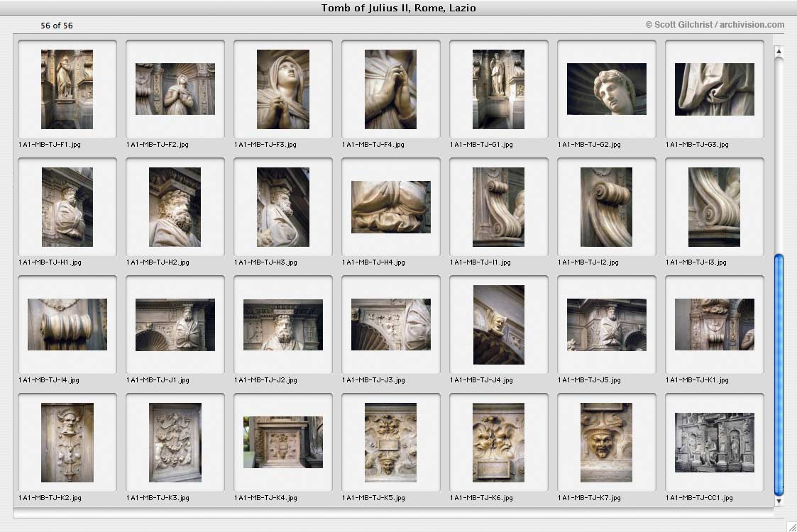Select drapery thumbnail 1A1-MB-TJ-G3.jpg
The image size is (797, 532).
(x=714, y=89)
